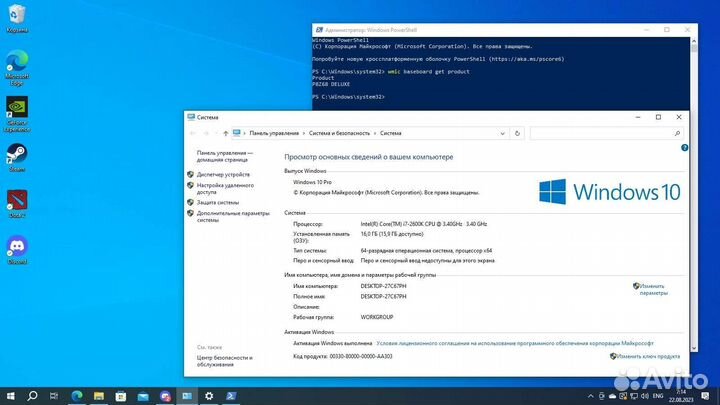Open the clock and date flyout
This screenshot has width=720, height=405.
pos(681,396)
